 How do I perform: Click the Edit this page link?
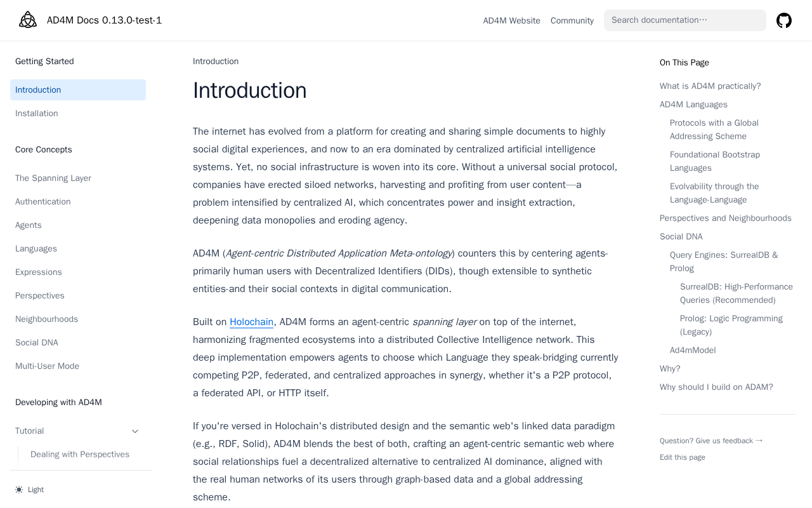coord(683,457)
